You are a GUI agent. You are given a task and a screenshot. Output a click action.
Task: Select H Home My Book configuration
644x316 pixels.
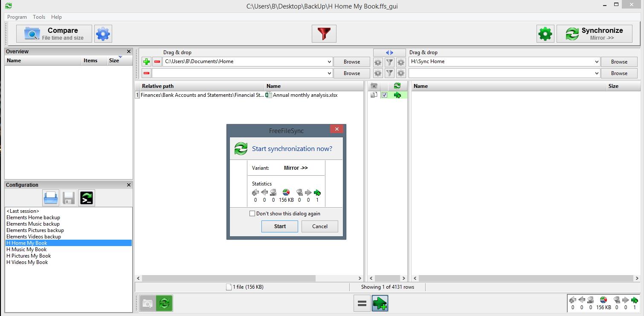click(x=69, y=243)
